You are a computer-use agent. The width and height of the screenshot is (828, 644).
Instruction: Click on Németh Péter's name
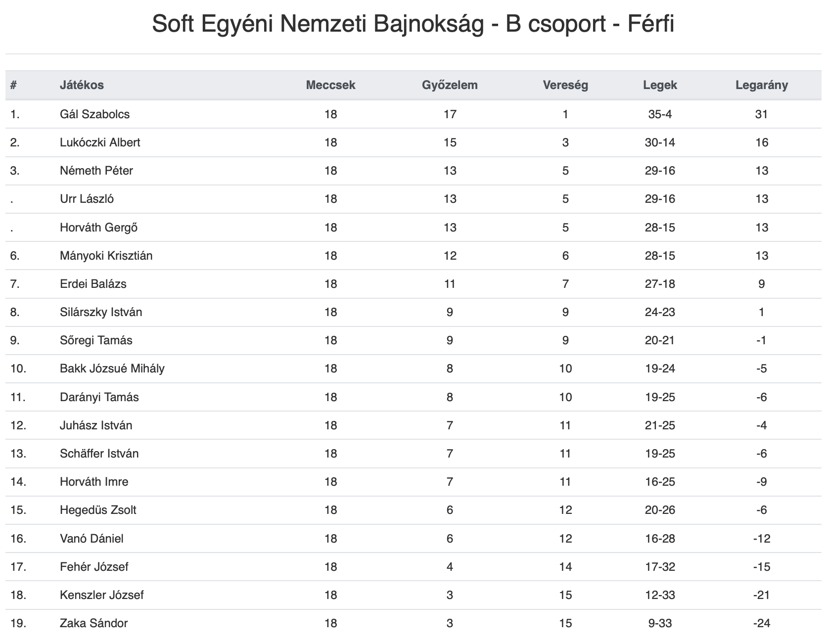(x=96, y=171)
